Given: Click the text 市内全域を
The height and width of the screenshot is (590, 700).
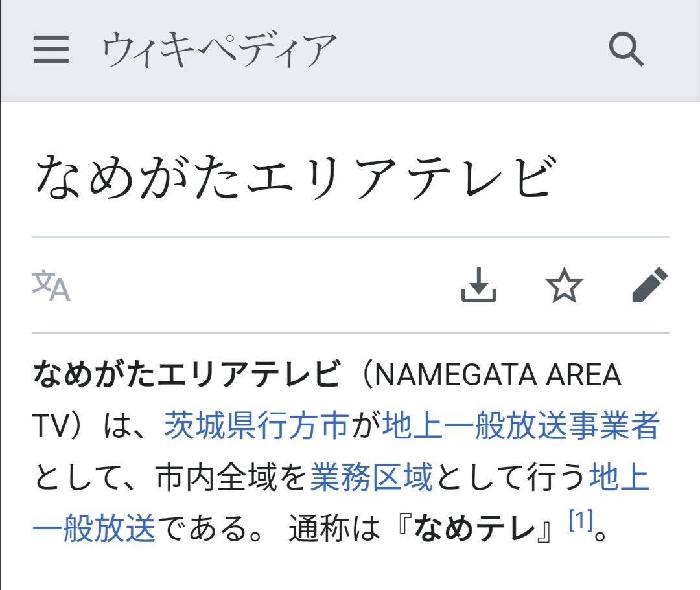Looking at the screenshot, I should tap(231, 479).
